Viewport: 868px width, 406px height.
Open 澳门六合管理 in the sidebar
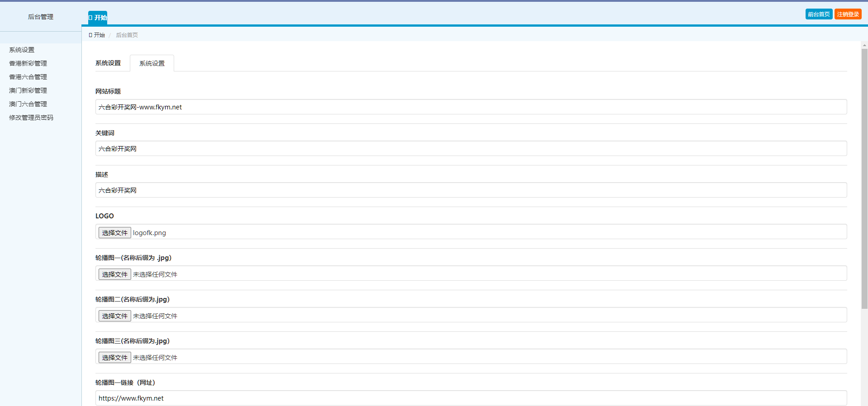point(28,104)
